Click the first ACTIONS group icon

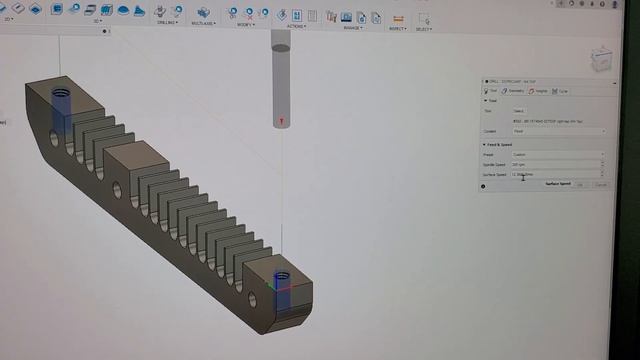pos(282,16)
